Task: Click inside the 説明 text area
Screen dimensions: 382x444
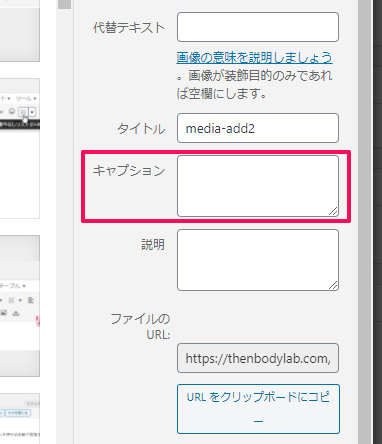Action: [258, 260]
